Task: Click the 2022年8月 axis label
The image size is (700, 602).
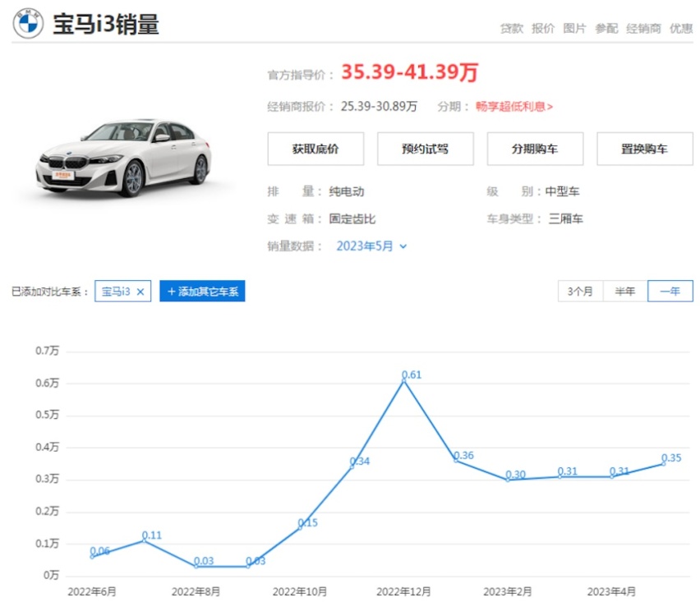Action: tap(196, 592)
